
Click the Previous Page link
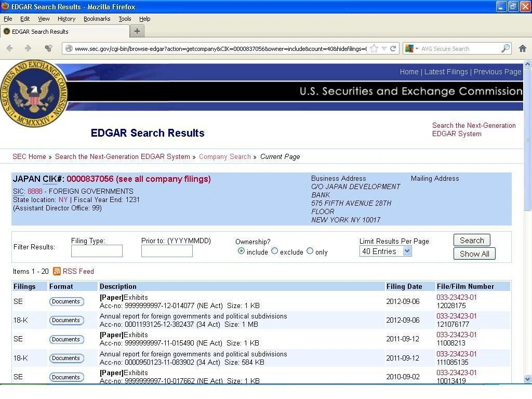497,72
